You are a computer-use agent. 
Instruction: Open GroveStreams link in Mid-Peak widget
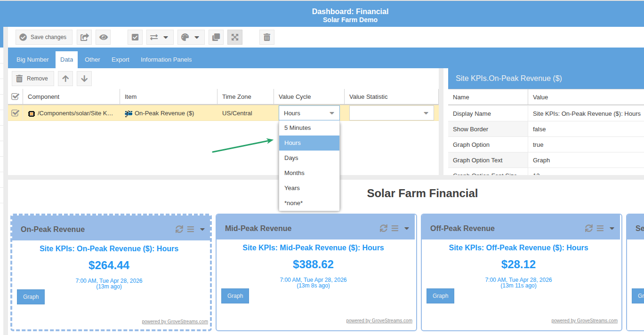pos(379,321)
